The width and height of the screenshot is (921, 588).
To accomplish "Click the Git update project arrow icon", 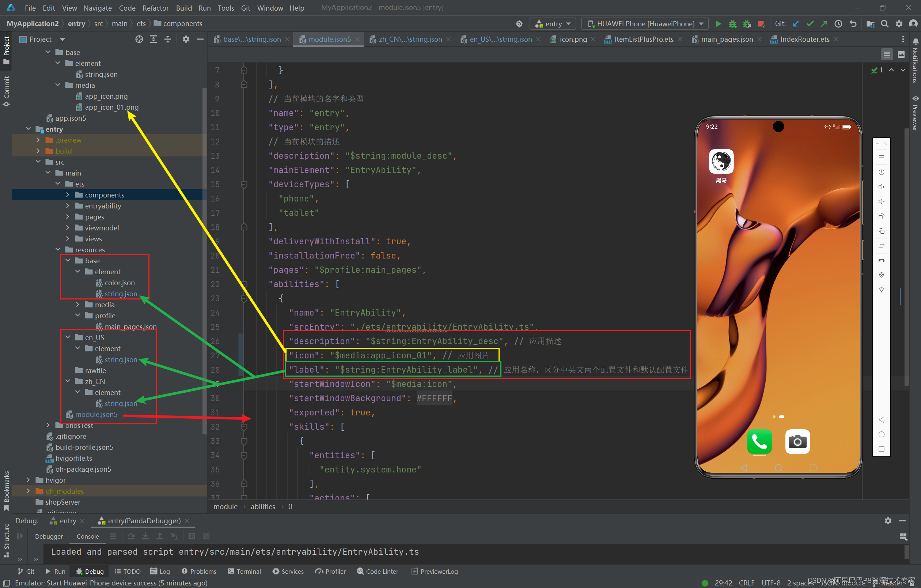I will [796, 24].
